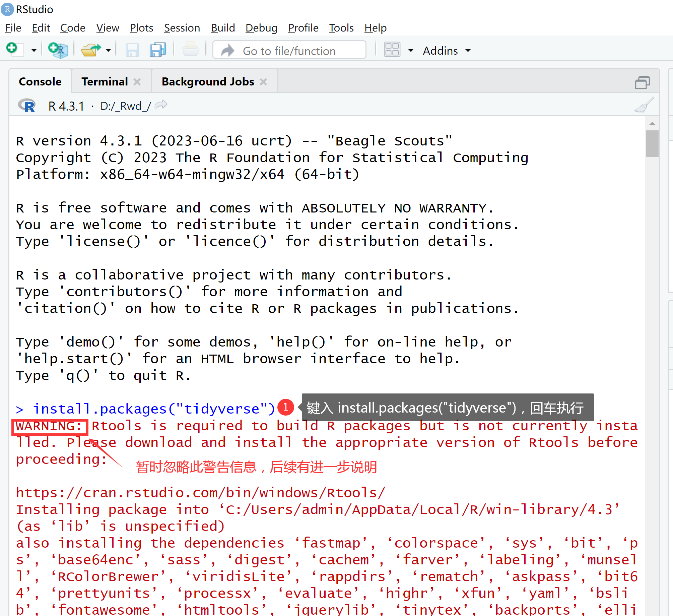The height and width of the screenshot is (616, 673).
Task: Click the clear console broom icon
Action: click(644, 105)
